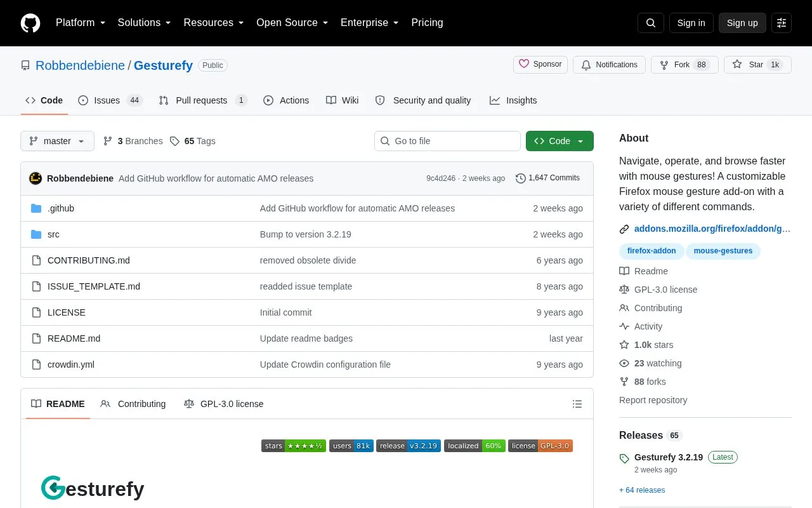This screenshot has height=508, width=812.
Task: Open the Gesturefy 3.2.19 release
Action: point(669,457)
